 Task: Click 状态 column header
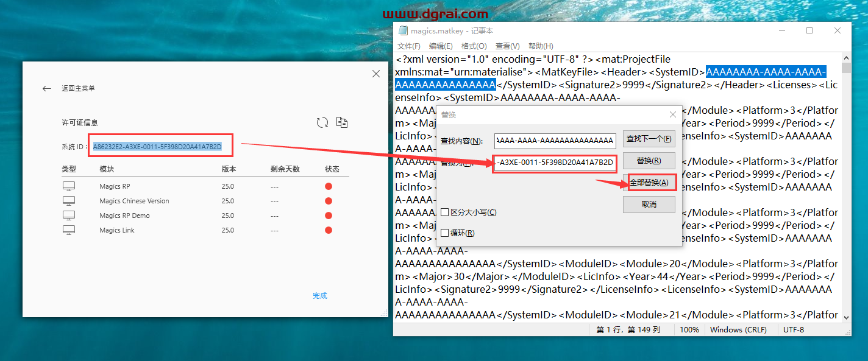point(332,169)
